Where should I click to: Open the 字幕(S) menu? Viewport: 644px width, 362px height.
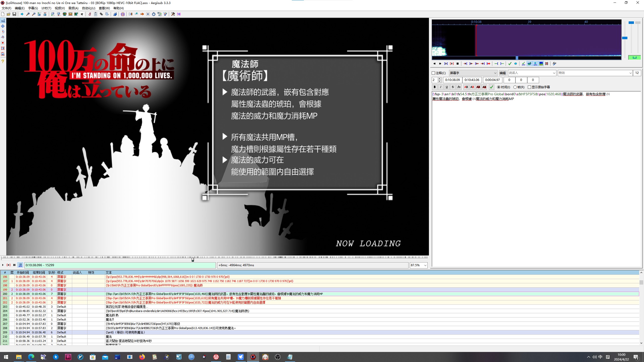33,8
